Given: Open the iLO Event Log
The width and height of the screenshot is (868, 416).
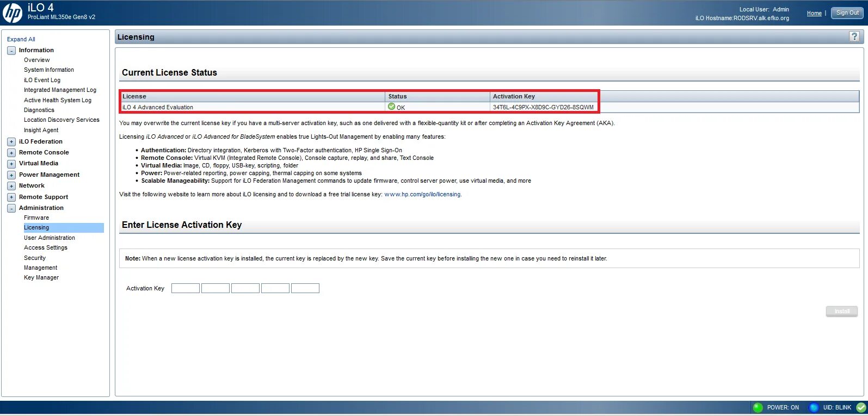Looking at the screenshot, I should click(42, 80).
